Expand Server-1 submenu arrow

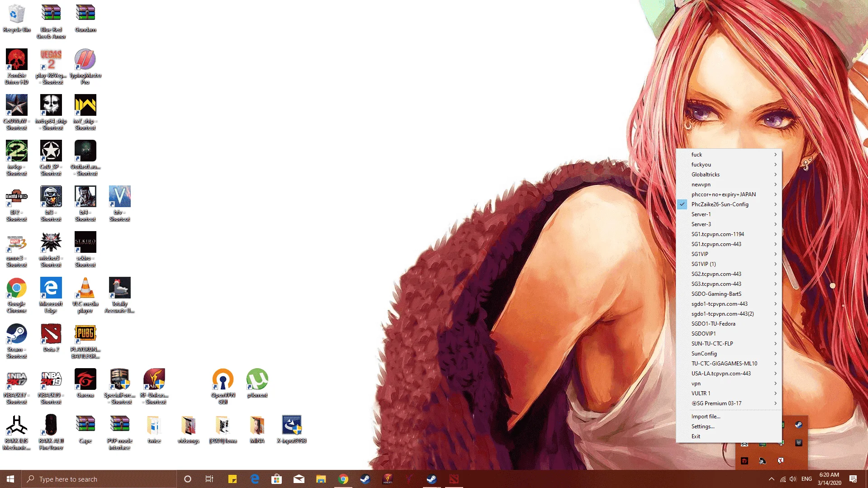click(x=775, y=214)
